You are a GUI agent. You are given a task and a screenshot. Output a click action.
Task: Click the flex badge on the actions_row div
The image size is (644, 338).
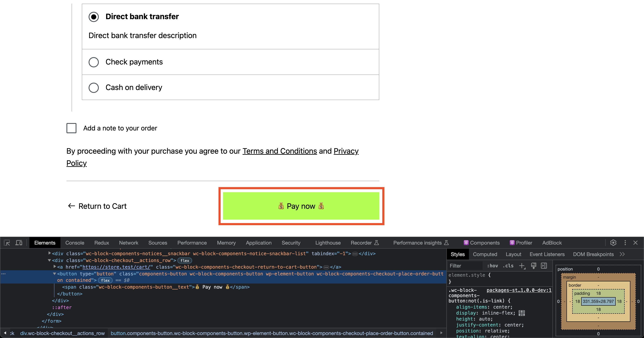185,261
